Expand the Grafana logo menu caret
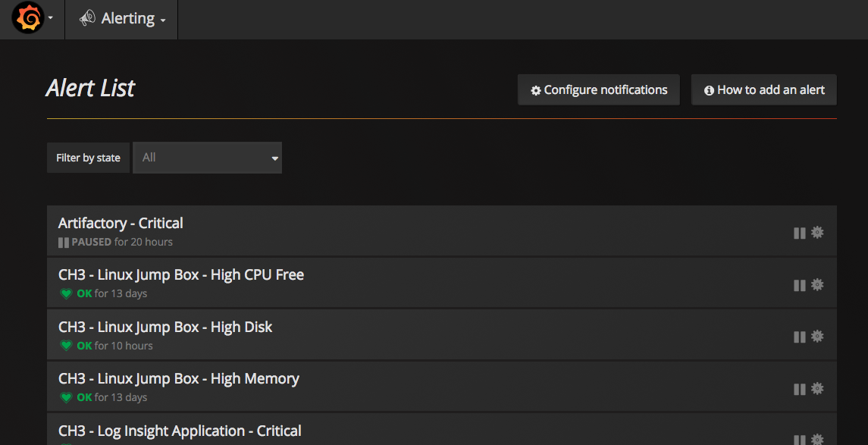Image resolution: width=868 pixels, height=445 pixels. click(50, 18)
